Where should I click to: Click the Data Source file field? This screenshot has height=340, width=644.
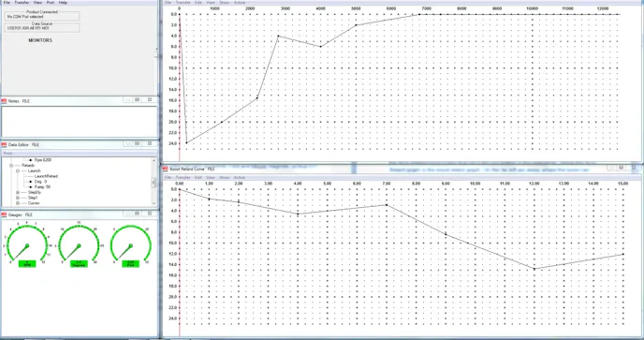tap(42, 28)
